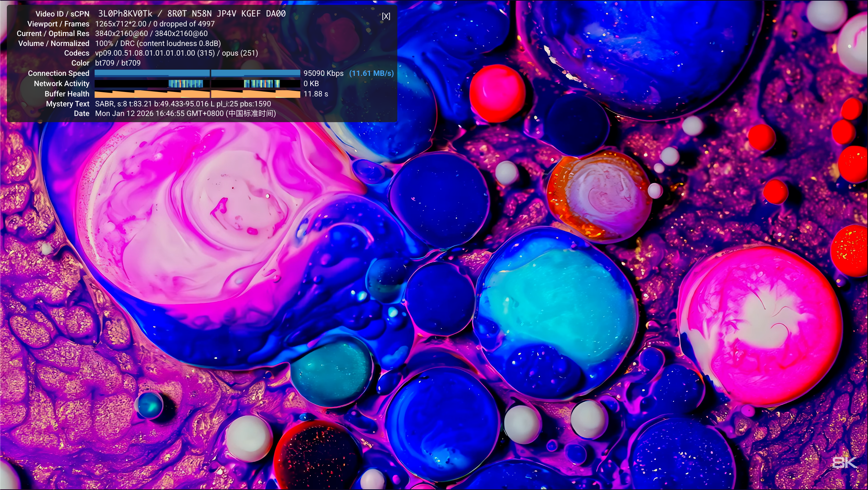The width and height of the screenshot is (868, 490).
Task: Click the 11.88 s buffer health value
Action: coord(315,94)
